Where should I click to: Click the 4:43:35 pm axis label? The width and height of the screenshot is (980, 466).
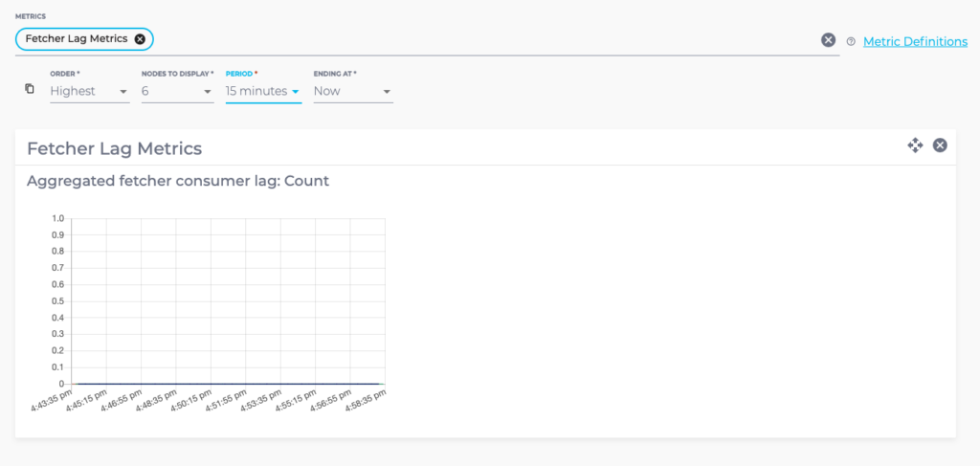53,400
